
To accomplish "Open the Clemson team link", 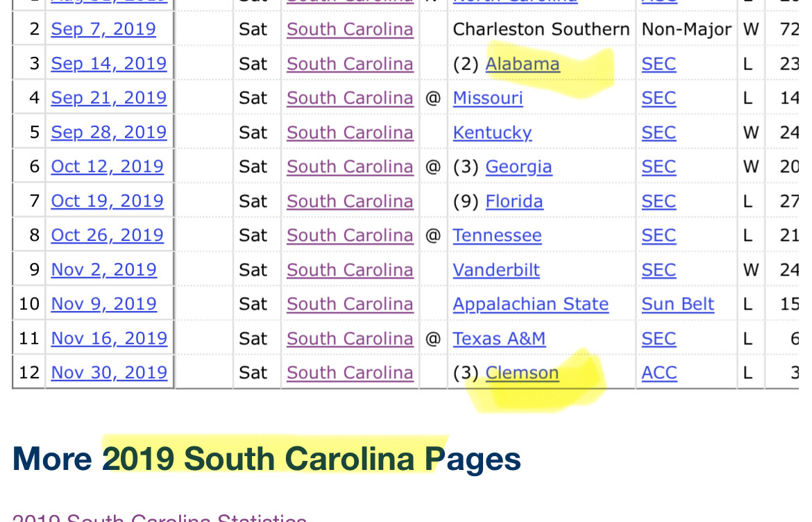I will (x=522, y=373).
